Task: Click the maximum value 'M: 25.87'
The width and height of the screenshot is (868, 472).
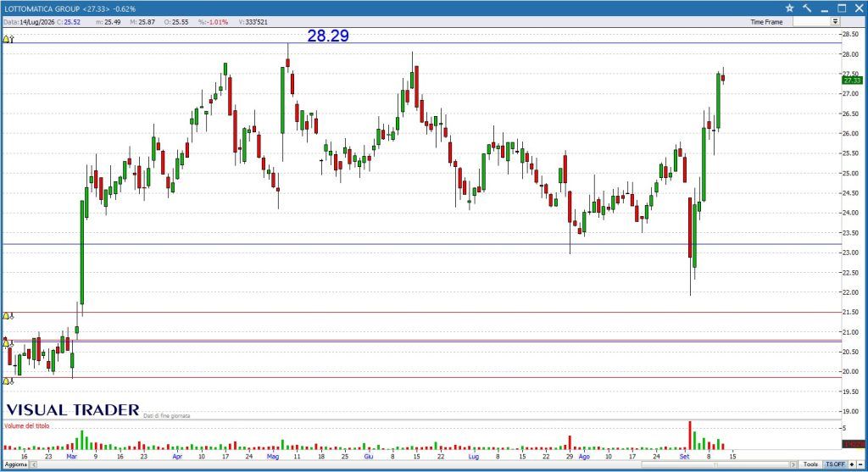Action: 142,22
